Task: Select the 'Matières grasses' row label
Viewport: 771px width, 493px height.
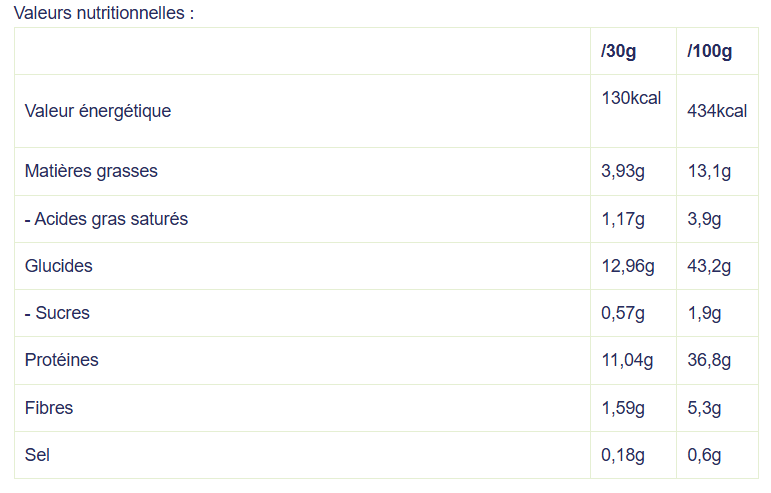Action: (x=91, y=171)
